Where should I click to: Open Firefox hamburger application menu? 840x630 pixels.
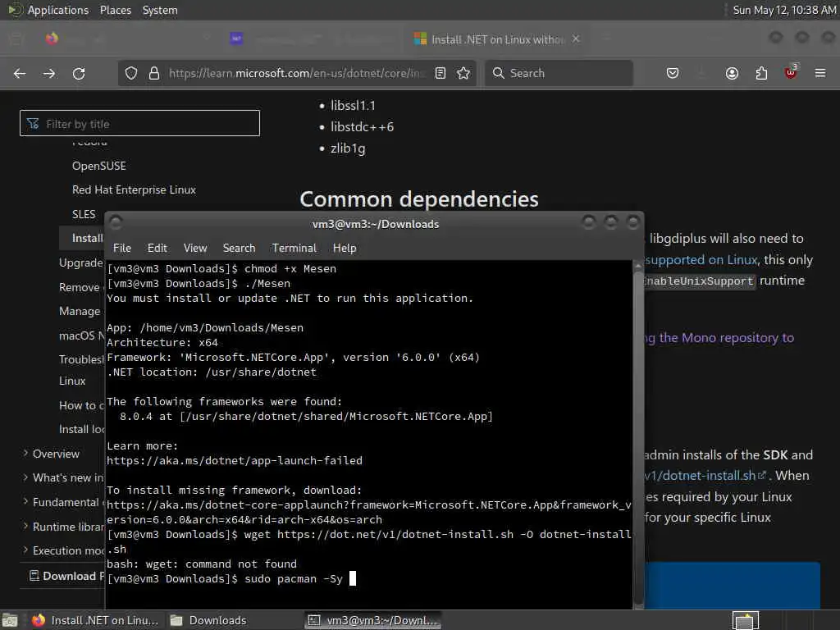(x=820, y=73)
